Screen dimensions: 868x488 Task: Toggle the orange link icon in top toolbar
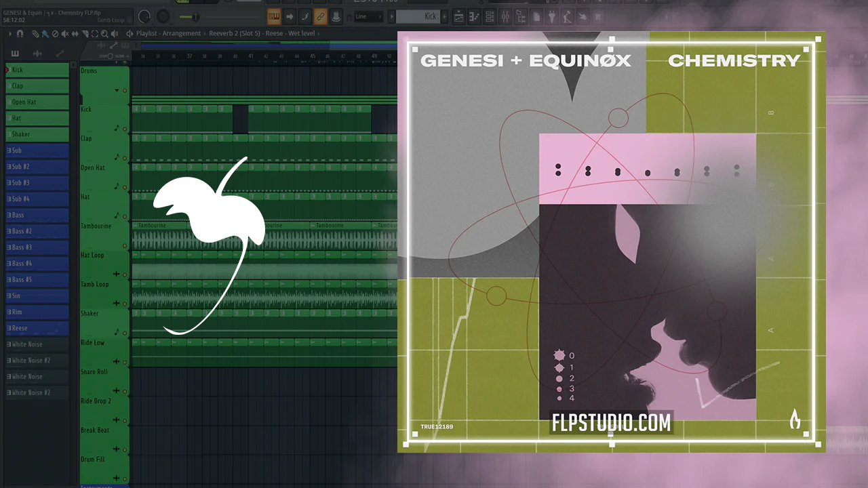click(x=321, y=16)
